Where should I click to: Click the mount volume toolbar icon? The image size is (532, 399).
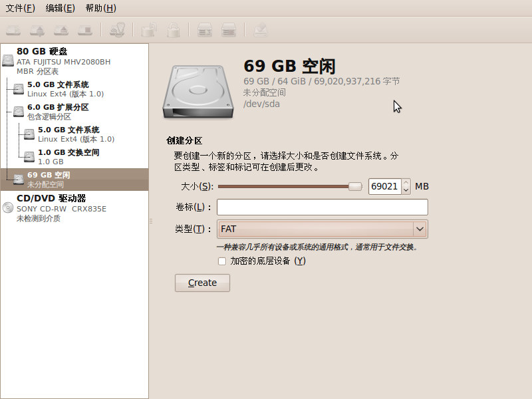tap(13, 30)
